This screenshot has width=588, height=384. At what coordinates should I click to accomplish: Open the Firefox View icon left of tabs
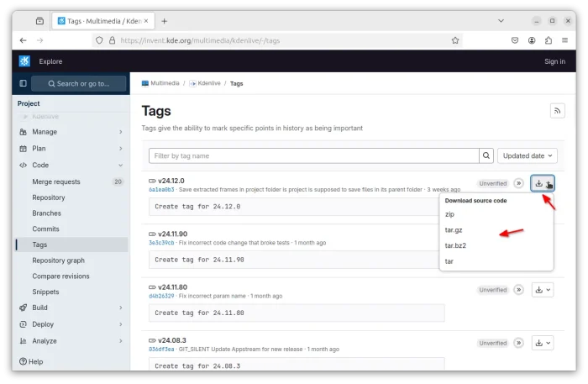coord(39,21)
